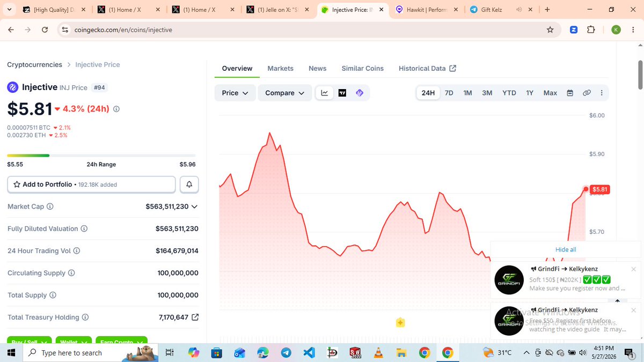Viewport: 644px width, 362px height.
Task: Bookmark this page with star icon
Action: coord(550,29)
